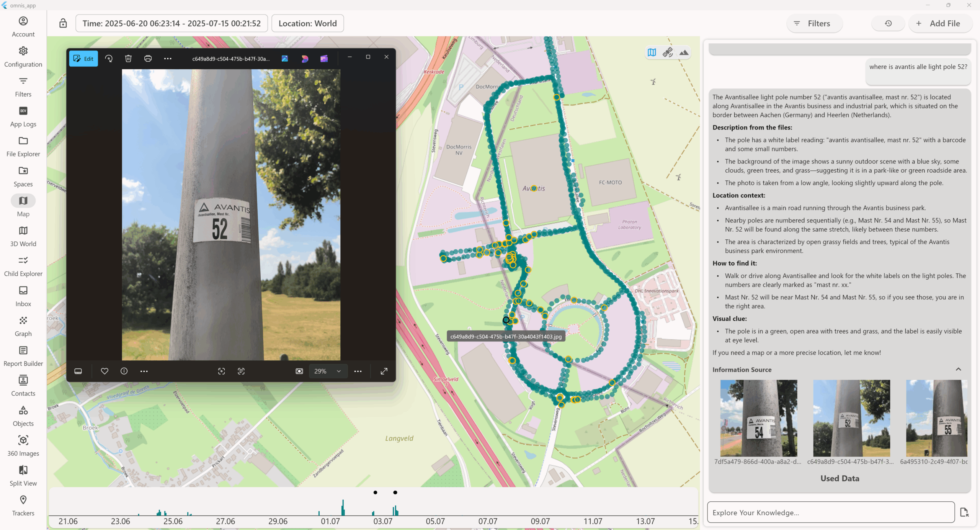The height and width of the screenshot is (530, 980).
Task: Click fit-to-window zoom icon
Action: pyautogui.click(x=299, y=371)
